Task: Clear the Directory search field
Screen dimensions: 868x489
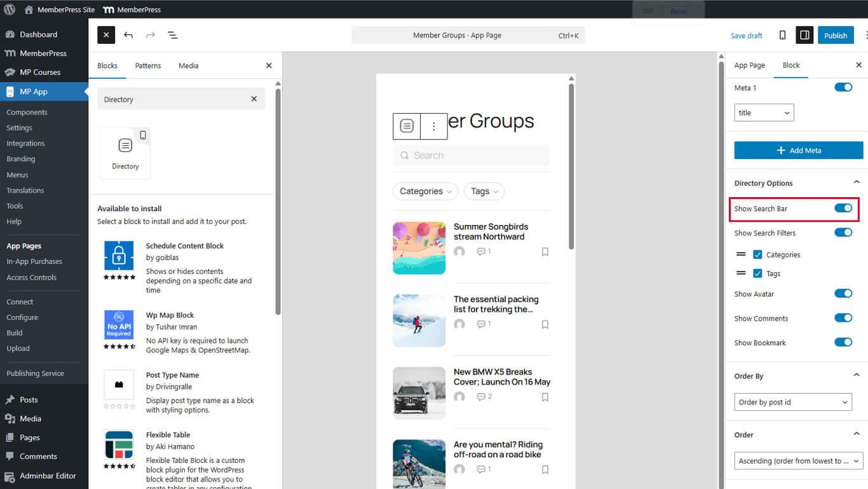Action: (253, 99)
